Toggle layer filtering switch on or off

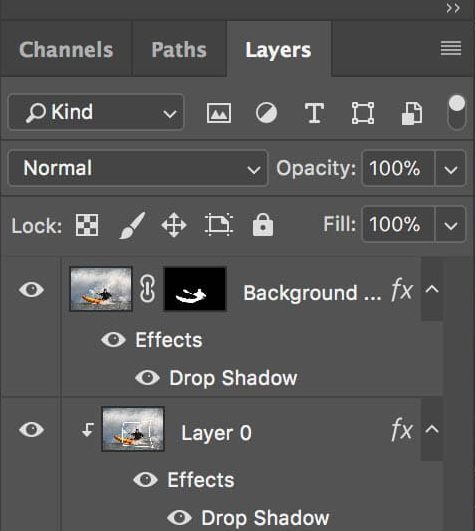(x=456, y=112)
